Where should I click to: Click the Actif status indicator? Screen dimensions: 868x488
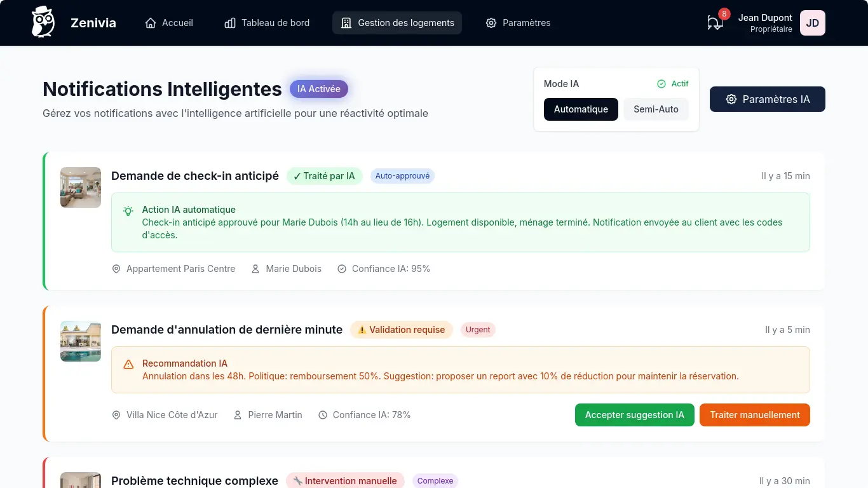pos(673,84)
